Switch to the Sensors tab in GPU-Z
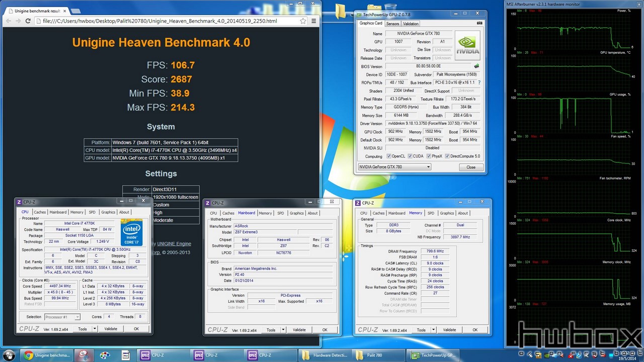 pos(392,24)
